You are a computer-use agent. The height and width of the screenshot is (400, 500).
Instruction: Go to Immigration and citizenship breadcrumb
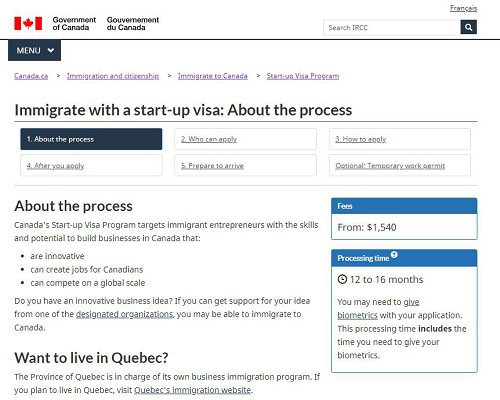(113, 76)
